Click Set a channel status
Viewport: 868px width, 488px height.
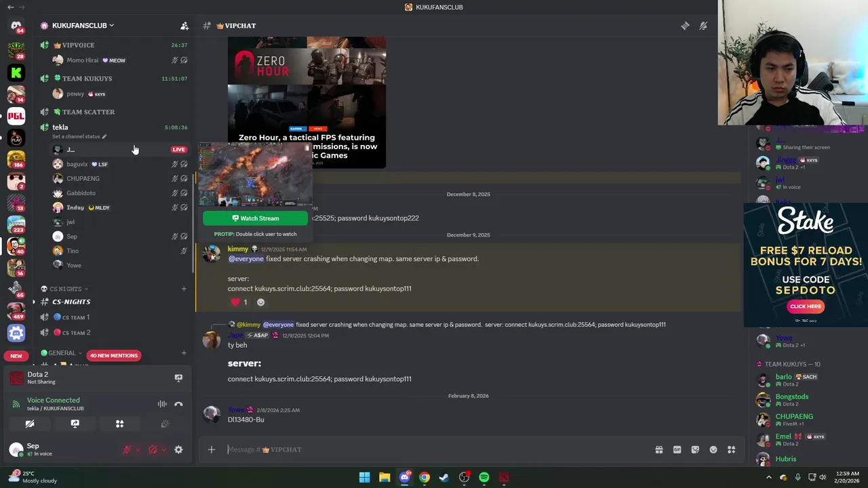[79, 136]
